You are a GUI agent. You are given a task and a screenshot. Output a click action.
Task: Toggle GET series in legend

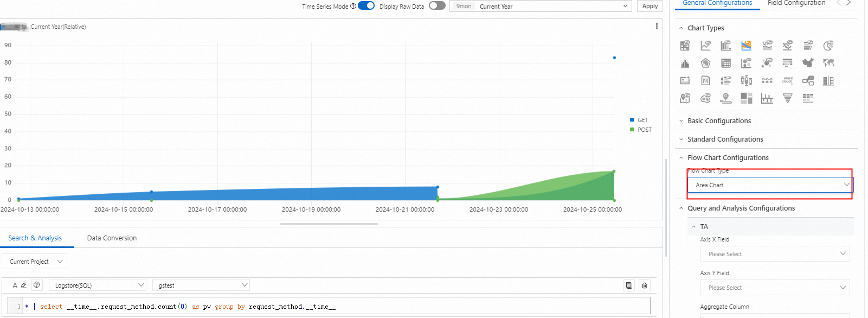[x=639, y=120]
